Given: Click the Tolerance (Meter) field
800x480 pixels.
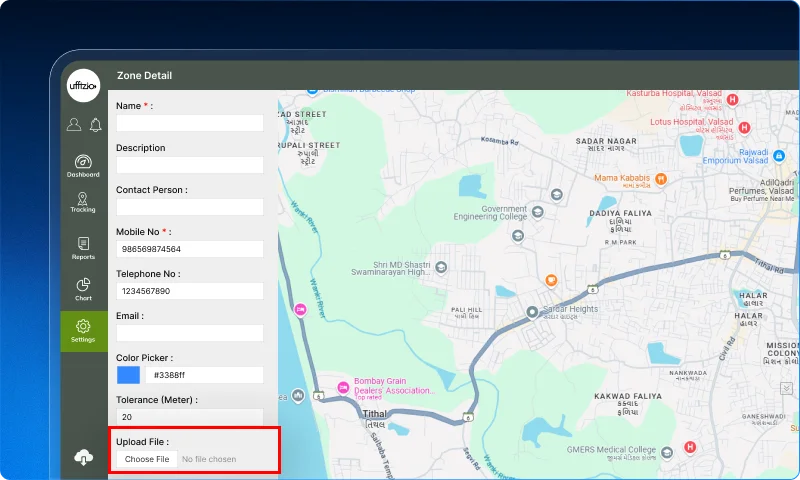Looking at the screenshot, I should click(190, 417).
